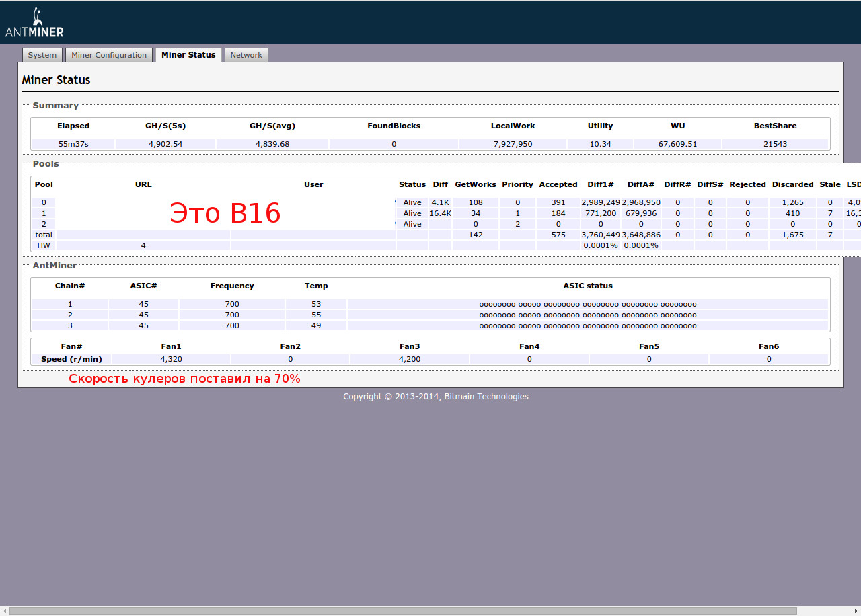The height and width of the screenshot is (616, 861).
Task: Click the horizontal scrollbar at the bottom
Action: pos(404,611)
